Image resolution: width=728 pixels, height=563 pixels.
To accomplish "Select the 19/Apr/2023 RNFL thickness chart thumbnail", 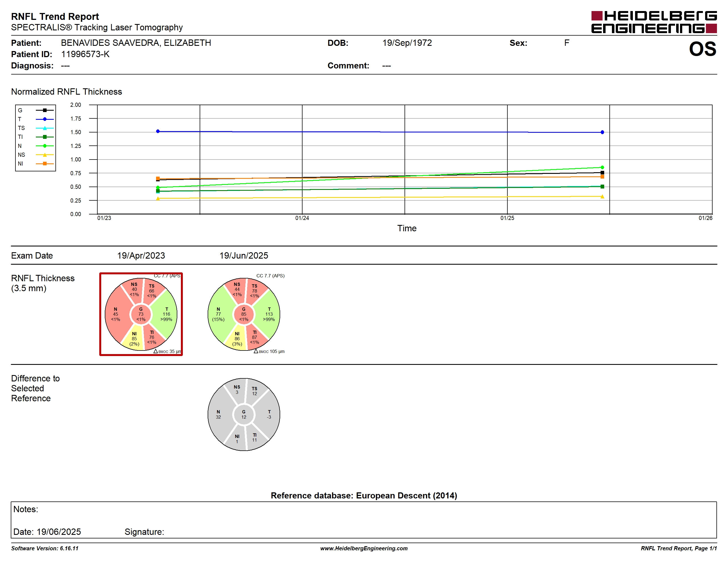I will tap(141, 314).
